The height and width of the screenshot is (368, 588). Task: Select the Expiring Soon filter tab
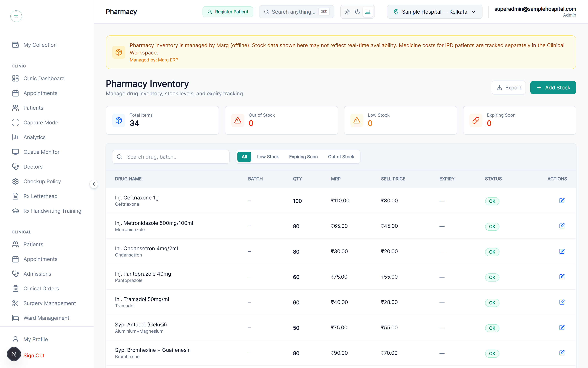click(303, 157)
